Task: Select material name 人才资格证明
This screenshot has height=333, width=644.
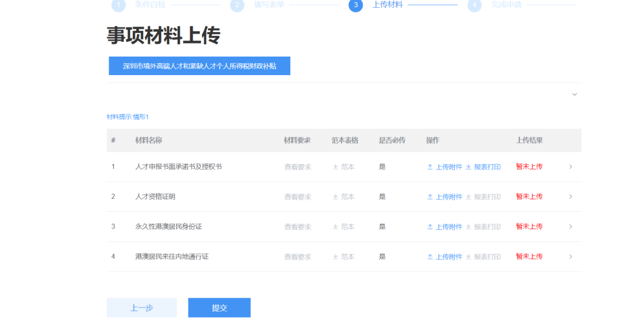Action: point(155,196)
